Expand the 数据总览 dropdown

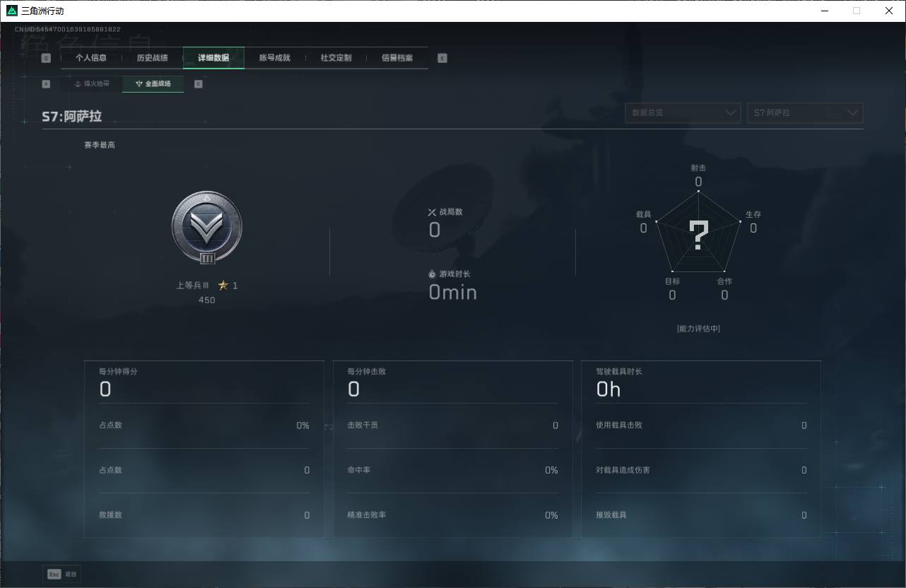[683, 113]
